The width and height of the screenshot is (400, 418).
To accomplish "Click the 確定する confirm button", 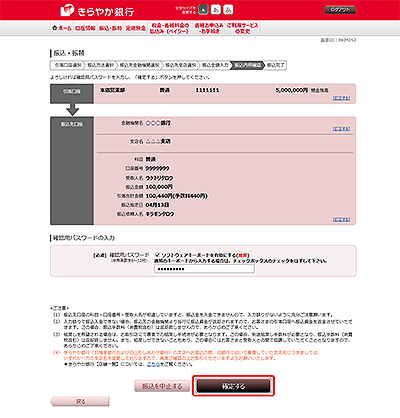I will point(233,386).
